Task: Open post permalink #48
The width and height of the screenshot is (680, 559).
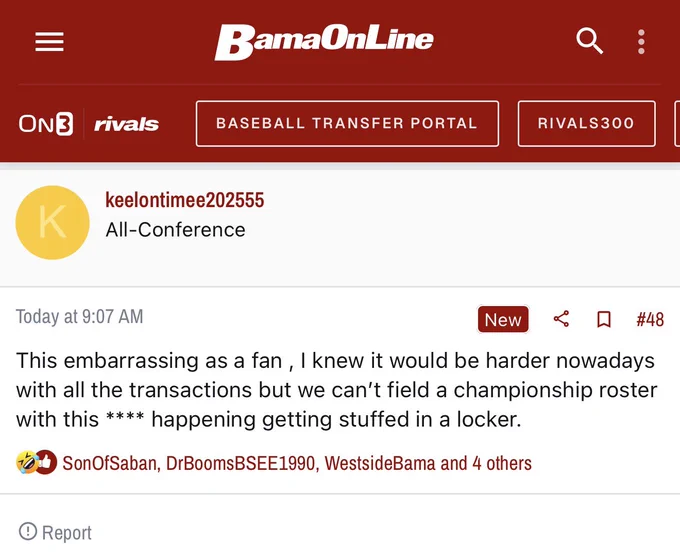Action: (x=650, y=320)
